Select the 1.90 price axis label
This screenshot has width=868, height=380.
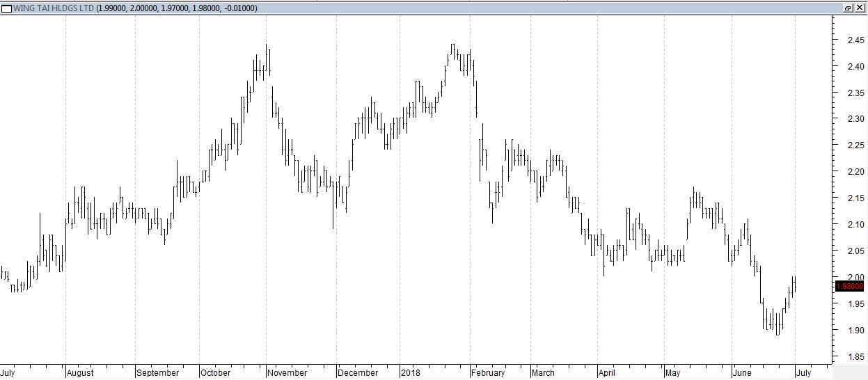(856, 330)
